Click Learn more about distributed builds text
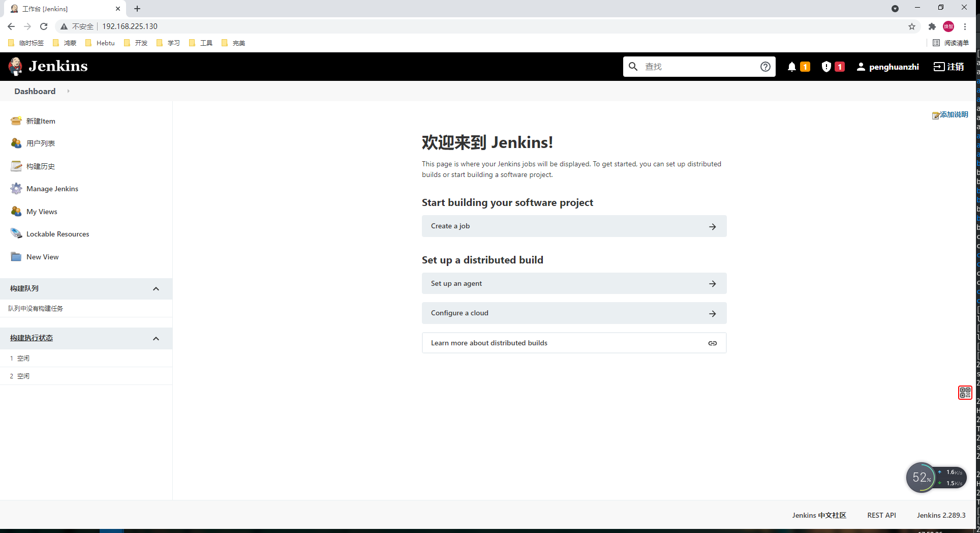This screenshot has width=980, height=533. point(489,343)
